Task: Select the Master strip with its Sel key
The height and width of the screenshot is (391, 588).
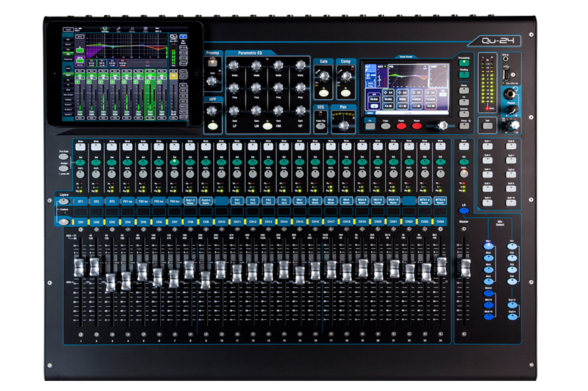Action: (x=464, y=162)
